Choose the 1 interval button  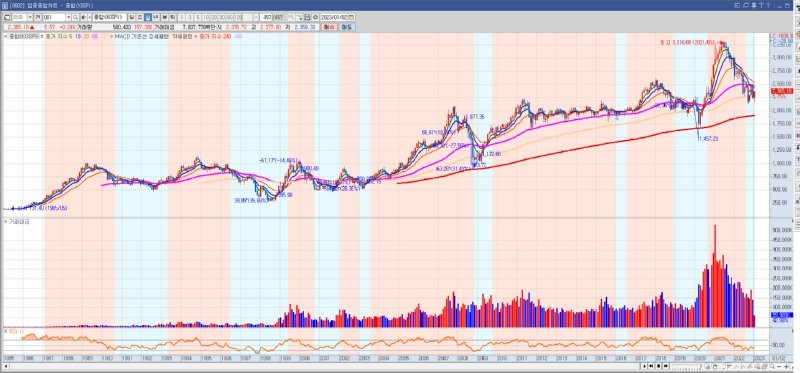(182, 17)
